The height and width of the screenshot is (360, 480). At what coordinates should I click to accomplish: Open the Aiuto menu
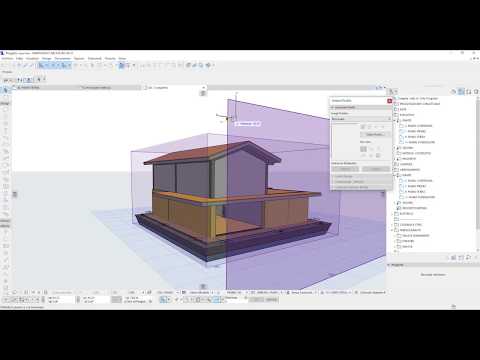pos(122,58)
